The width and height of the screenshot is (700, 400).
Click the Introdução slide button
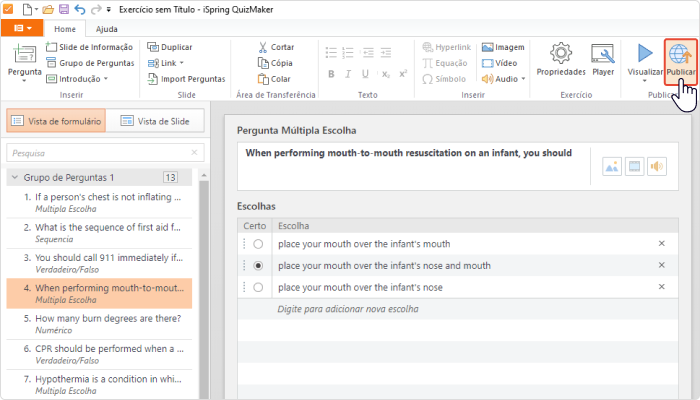point(74,79)
